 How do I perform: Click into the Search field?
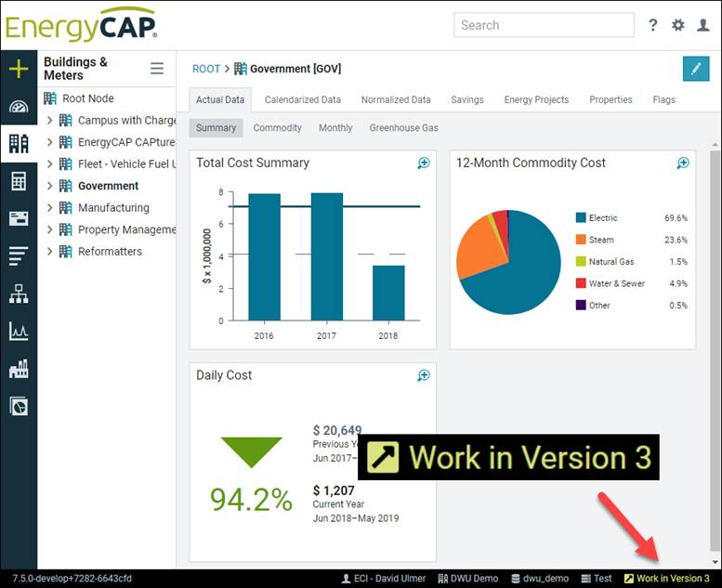pyautogui.click(x=544, y=25)
